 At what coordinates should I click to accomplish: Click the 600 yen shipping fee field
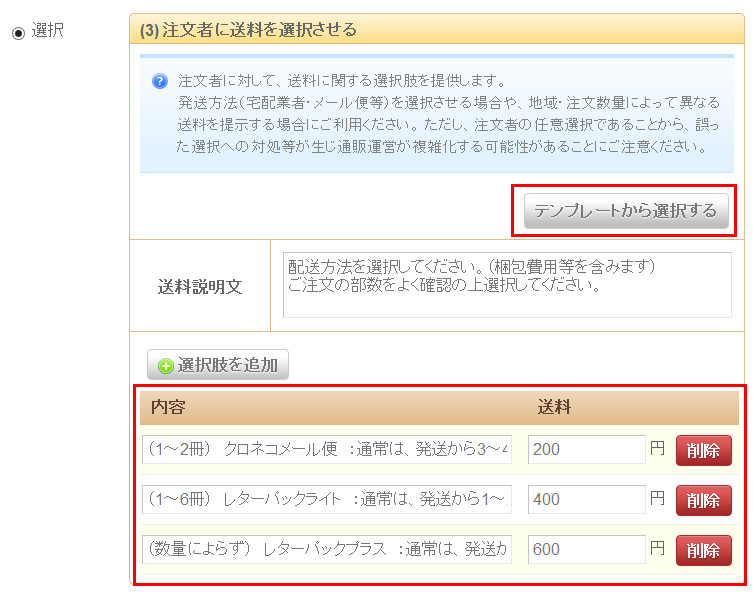click(x=586, y=549)
